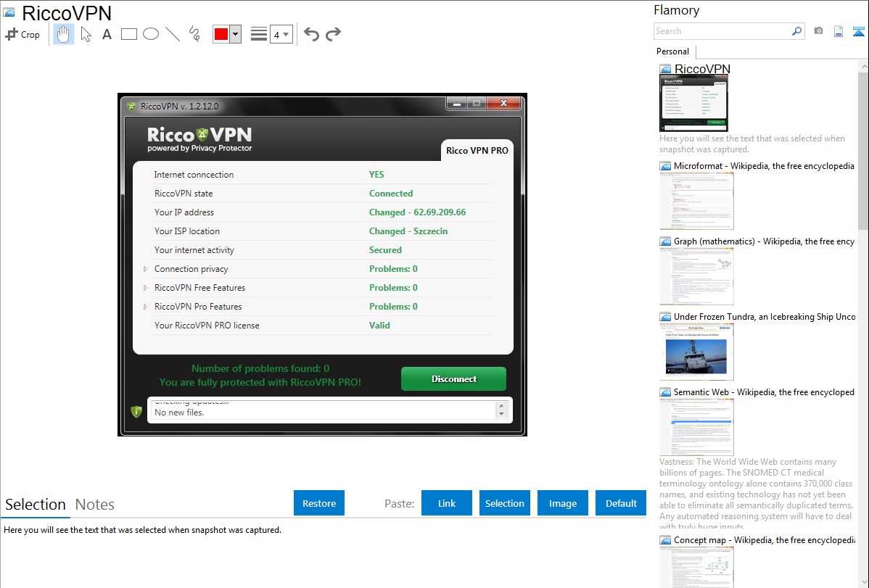
Task: Click the snapshot icon beside the Concept map title
Action: click(x=665, y=539)
